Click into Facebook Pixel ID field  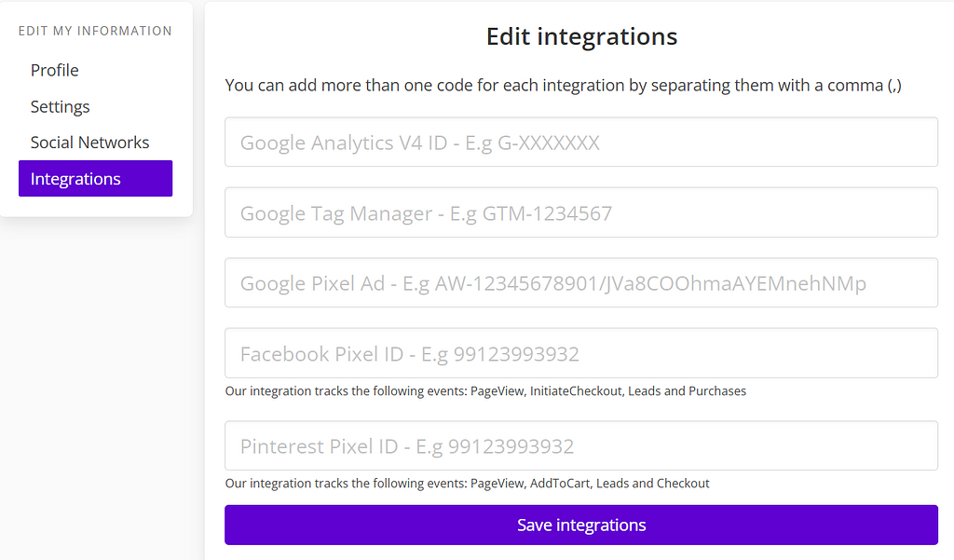tap(580, 353)
